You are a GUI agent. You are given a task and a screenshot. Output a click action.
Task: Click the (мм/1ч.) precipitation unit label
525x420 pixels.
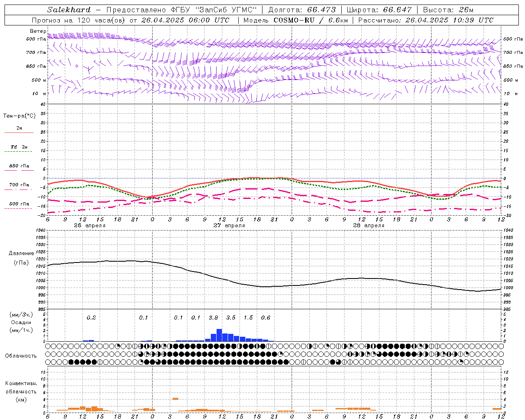(x=21, y=331)
